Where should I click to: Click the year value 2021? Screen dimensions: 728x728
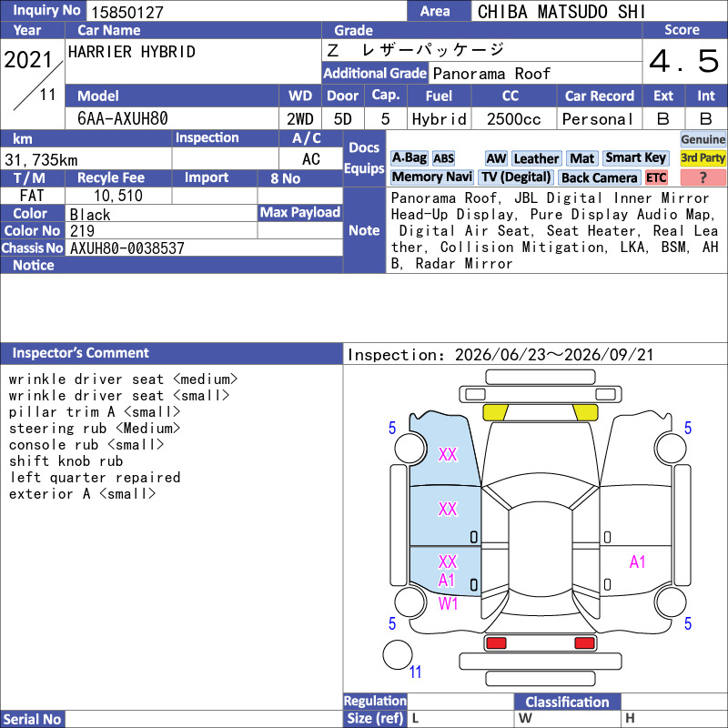pyautogui.click(x=28, y=60)
